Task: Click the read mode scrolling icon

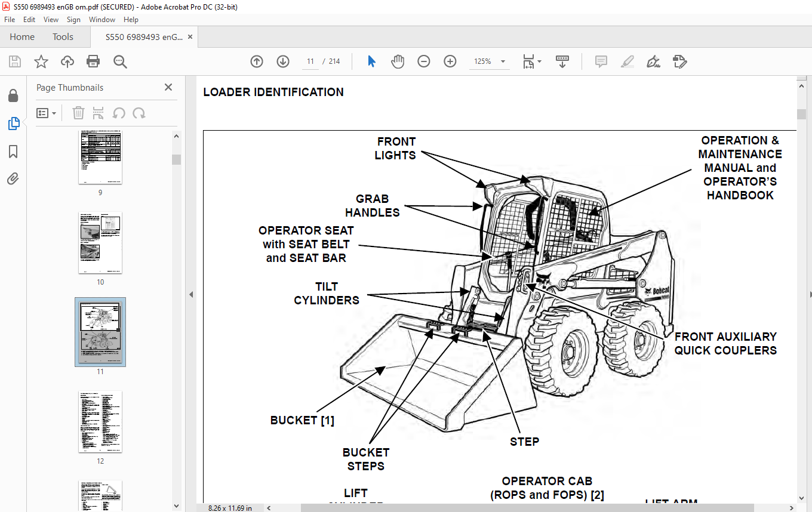Action: click(562, 61)
